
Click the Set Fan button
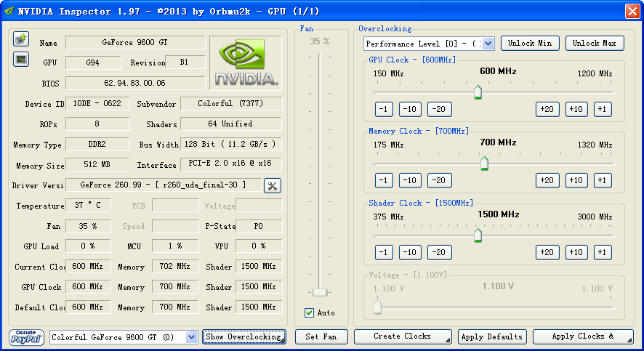(321, 336)
